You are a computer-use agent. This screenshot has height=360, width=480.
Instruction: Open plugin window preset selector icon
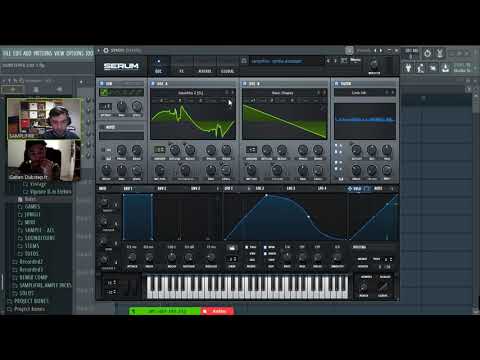pyautogui.click(x=349, y=50)
